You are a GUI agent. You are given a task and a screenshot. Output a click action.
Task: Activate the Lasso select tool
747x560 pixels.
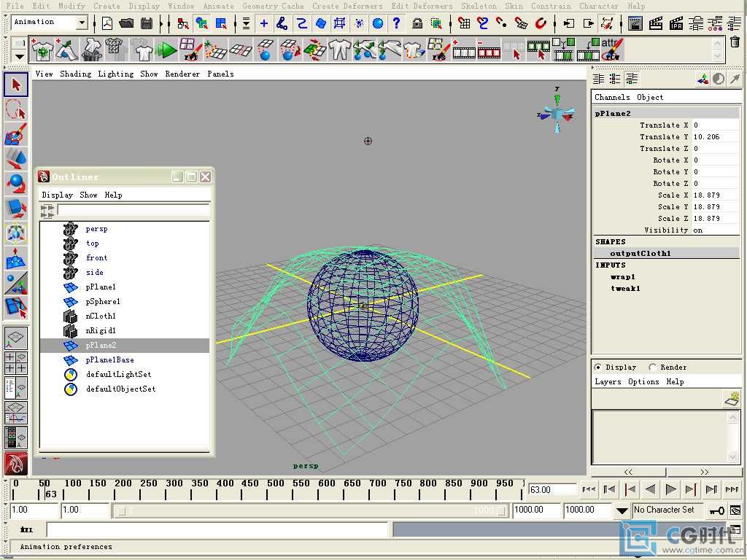(16, 109)
